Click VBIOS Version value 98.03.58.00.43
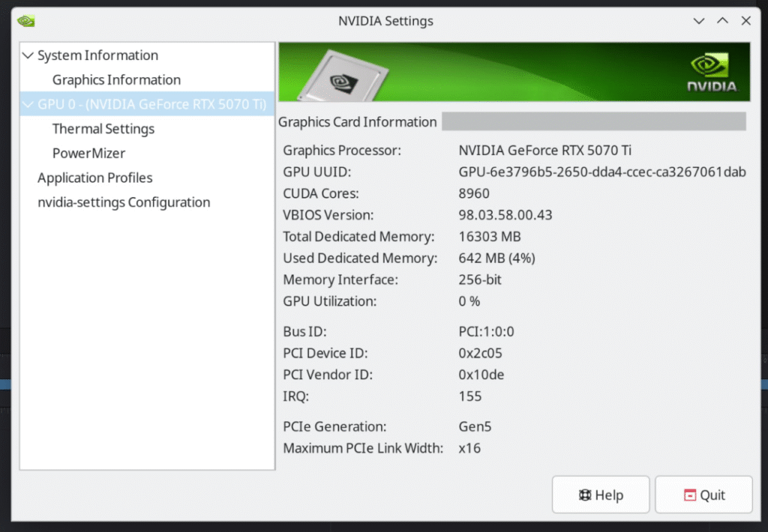Screen dimensions: 768x532 505,215
